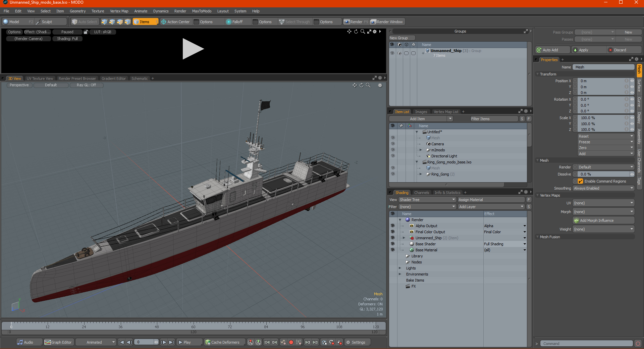This screenshot has width=644, height=349.
Task: Open the Geometry menu
Action: pyautogui.click(x=77, y=11)
